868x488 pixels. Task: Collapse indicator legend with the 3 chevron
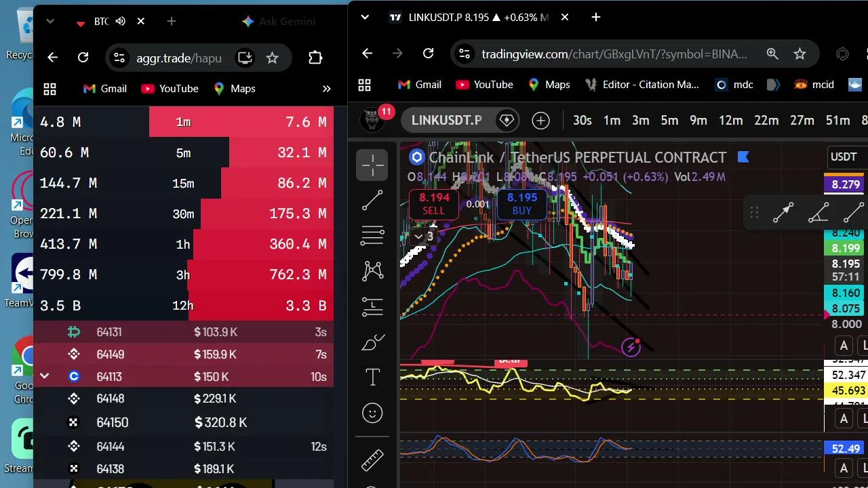pos(425,237)
